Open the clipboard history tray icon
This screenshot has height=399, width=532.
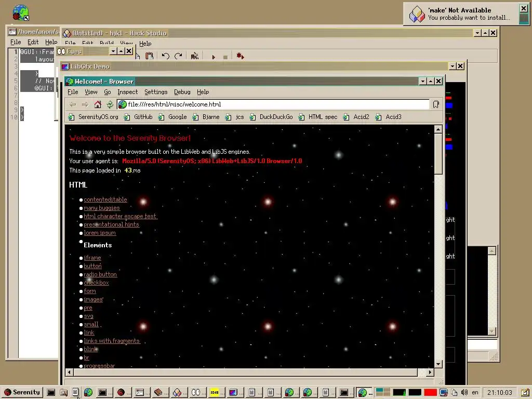coord(454,393)
